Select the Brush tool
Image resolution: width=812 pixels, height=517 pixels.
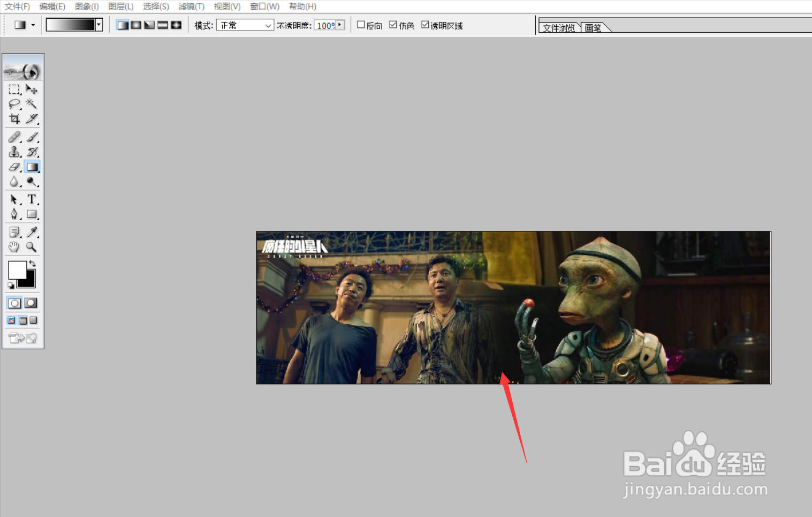tap(32, 137)
